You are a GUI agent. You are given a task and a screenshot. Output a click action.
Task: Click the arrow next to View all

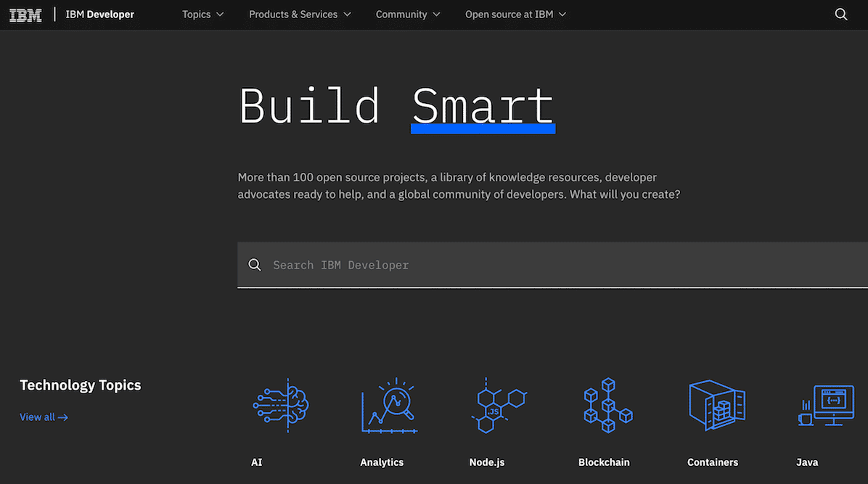click(63, 417)
